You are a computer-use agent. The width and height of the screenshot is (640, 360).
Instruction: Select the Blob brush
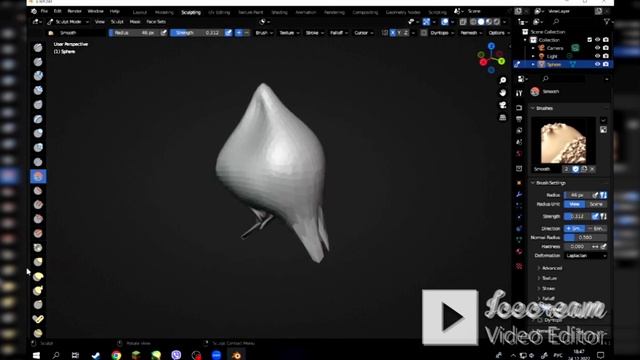38,147
